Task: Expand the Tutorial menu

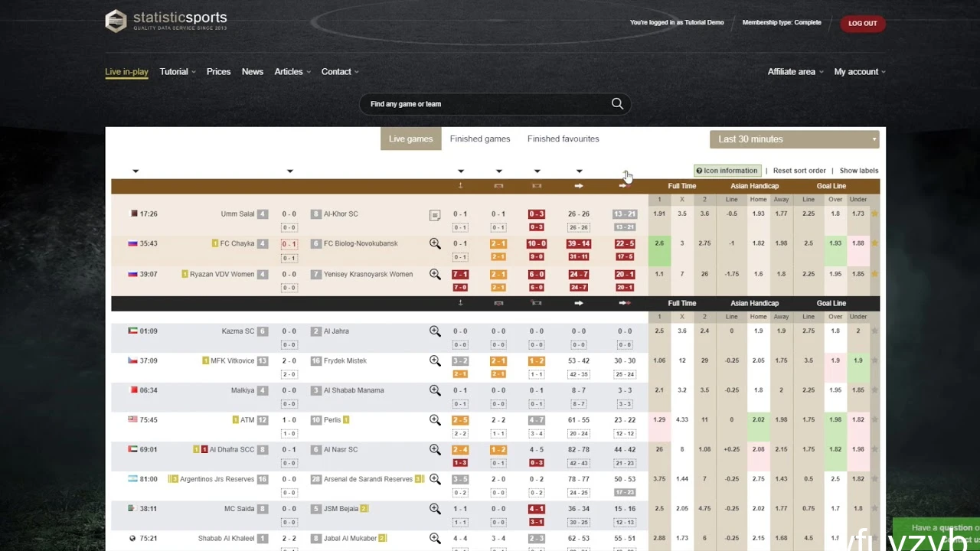Action: [x=178, y=72]
